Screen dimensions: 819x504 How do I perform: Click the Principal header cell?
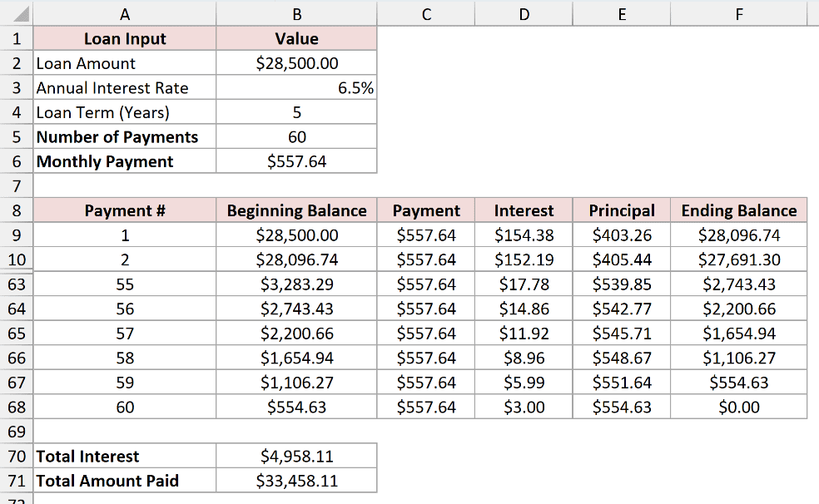coord(622,210)
